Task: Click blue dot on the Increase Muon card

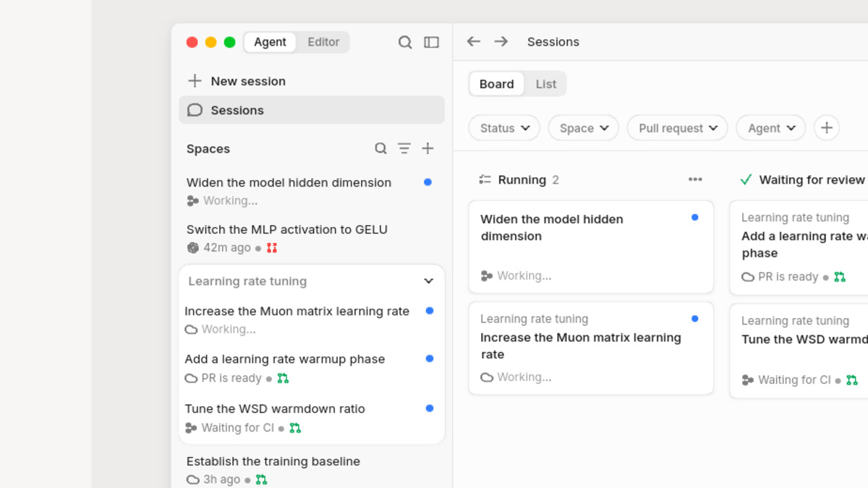Action: pos(695,319)
